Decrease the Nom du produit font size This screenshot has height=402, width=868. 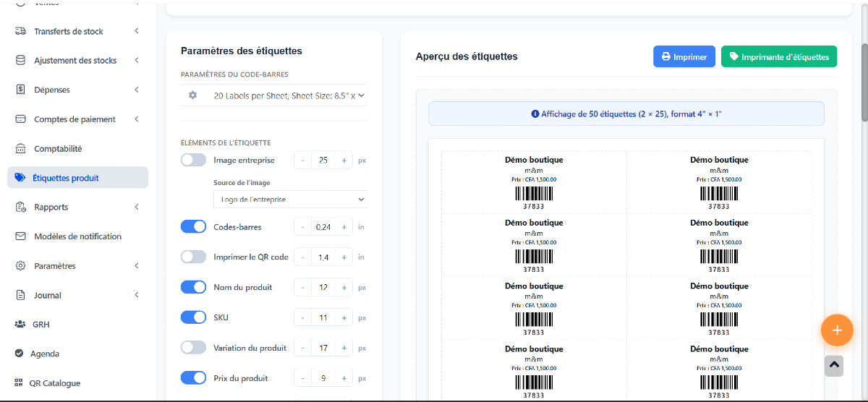coord(302,287)
